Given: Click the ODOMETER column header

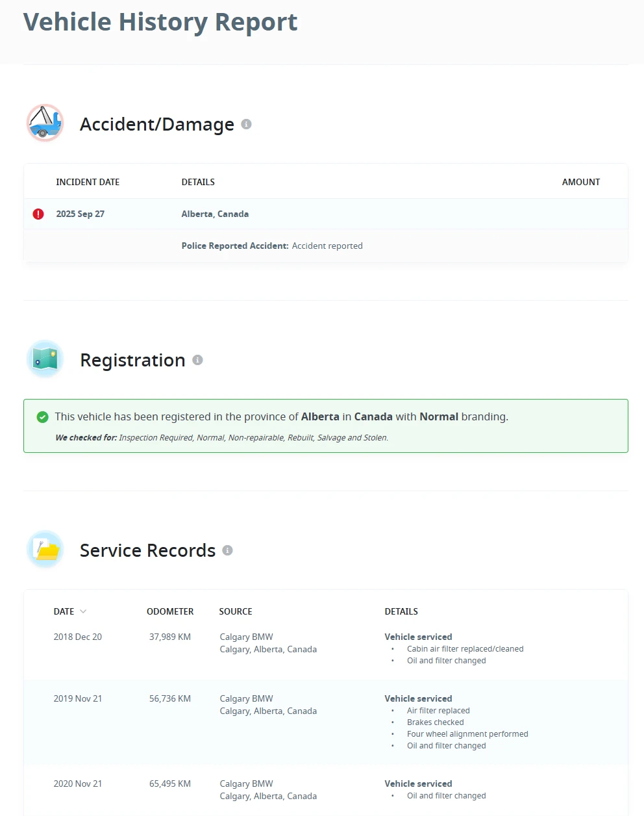Looking at the screenshot, I should click(170, 611).
